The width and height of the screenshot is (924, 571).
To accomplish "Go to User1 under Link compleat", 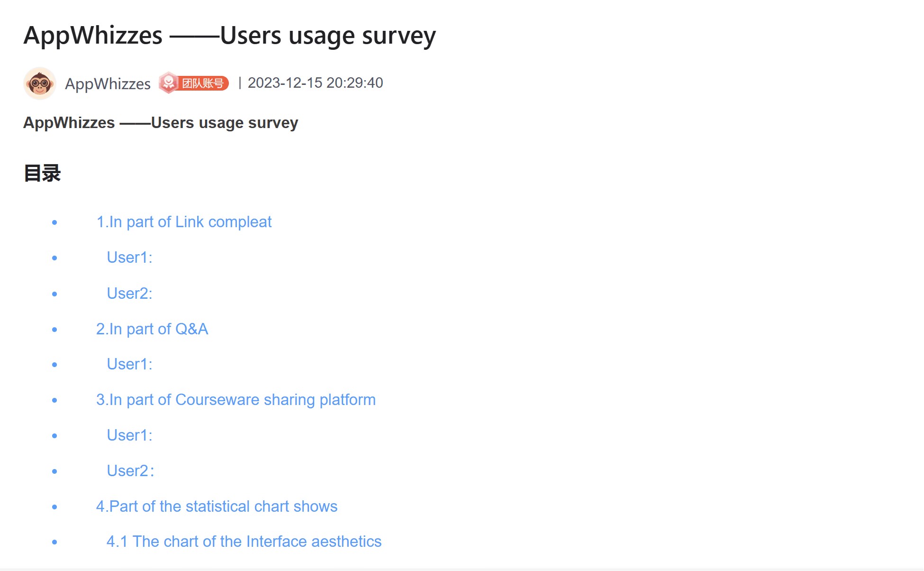I will (x=130, y=258).
